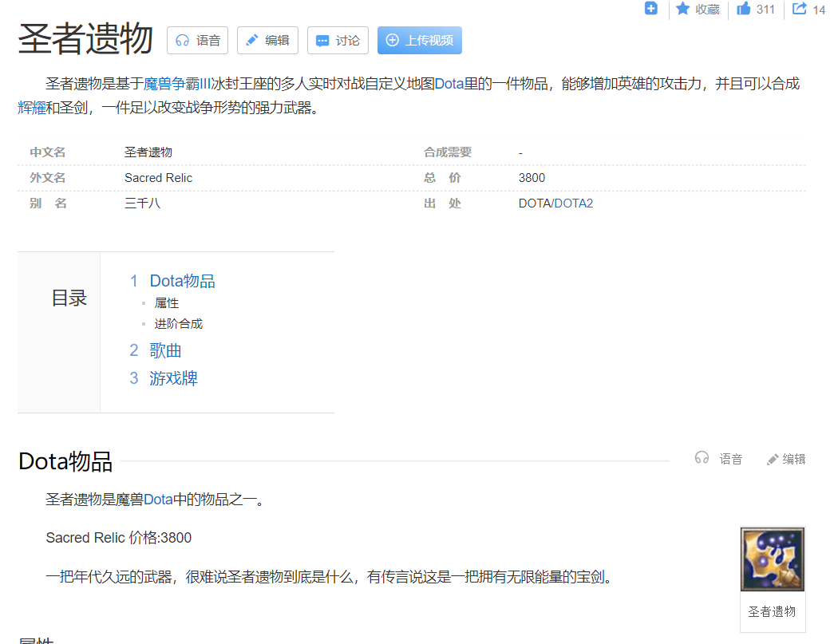Jump to 属性 subsection in contents
834x644 pixels.
click(x=167, y=303)
